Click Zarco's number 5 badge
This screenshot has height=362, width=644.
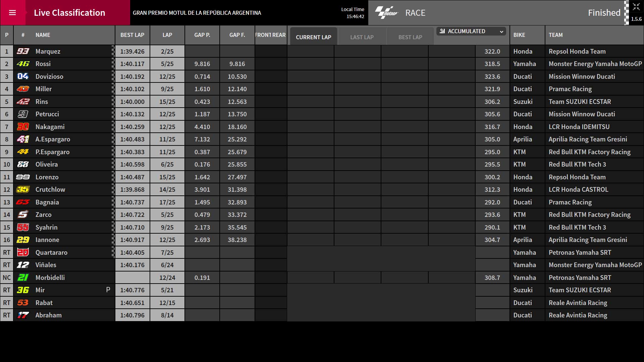point(23,215)
